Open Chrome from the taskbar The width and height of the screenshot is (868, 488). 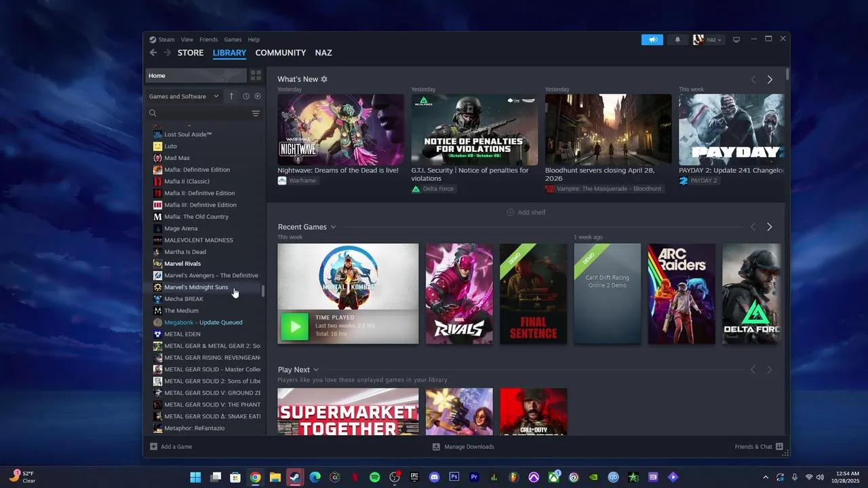255,477
